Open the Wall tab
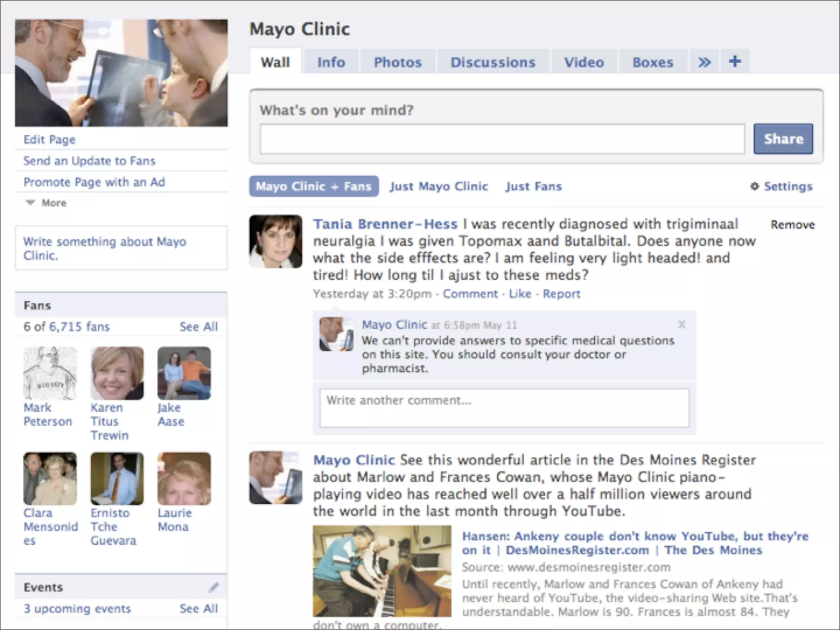Image resolution: width=840 pixels, height=630 pixels. tap(275, 62)
